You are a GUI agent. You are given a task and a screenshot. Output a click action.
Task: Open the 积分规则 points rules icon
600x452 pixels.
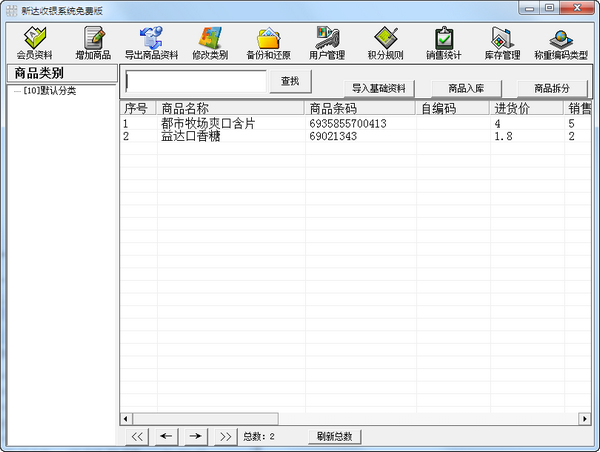click(x=385, y=40)
